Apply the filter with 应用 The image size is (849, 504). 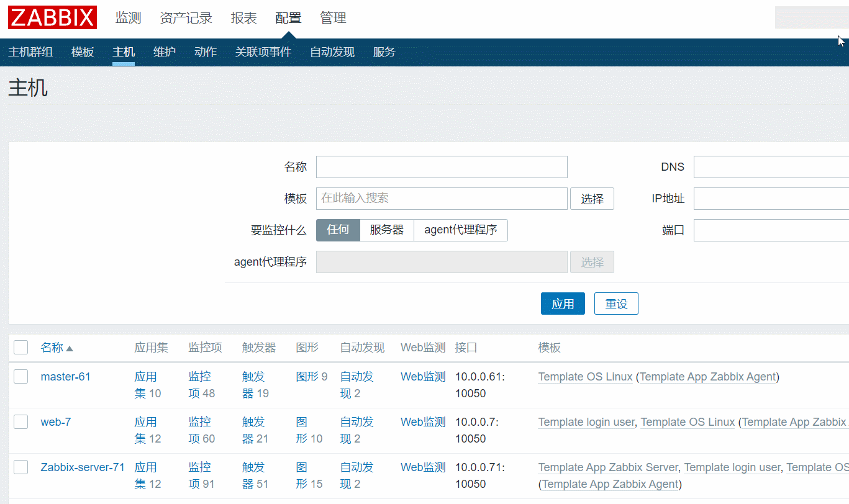click(x=563, y=304)
